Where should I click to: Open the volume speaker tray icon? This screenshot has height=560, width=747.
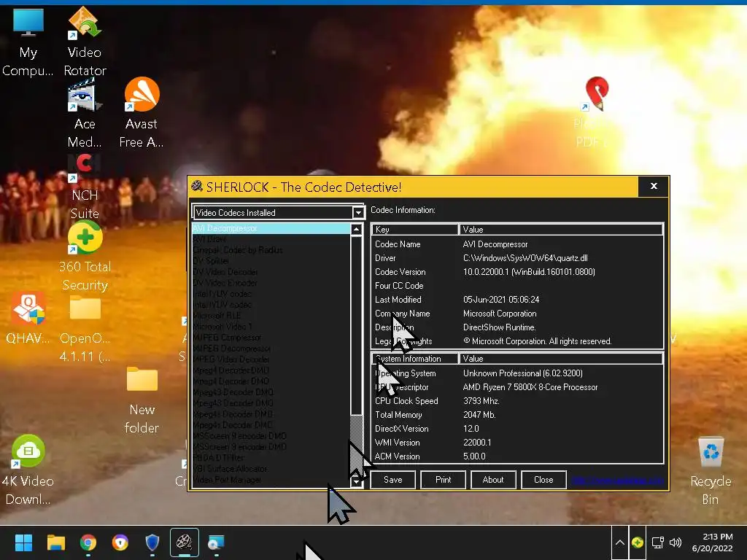(x=676, y=542)
